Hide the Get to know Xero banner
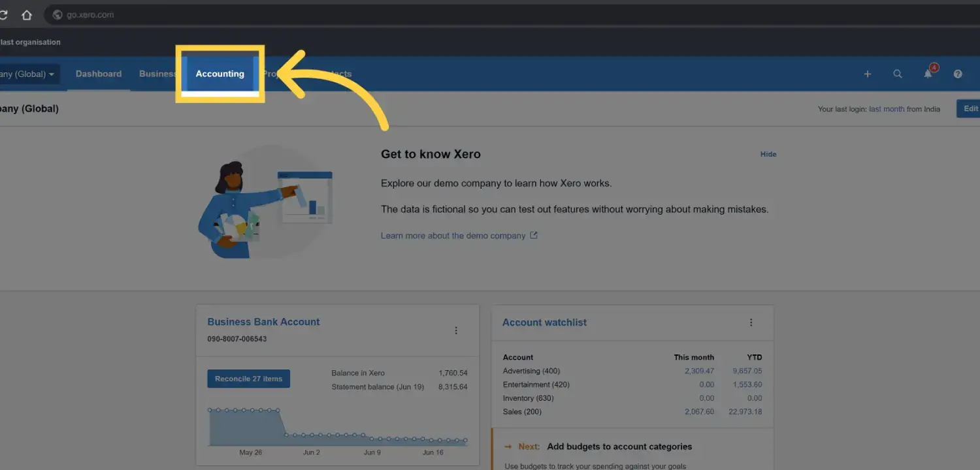The width and height of the screenshot is (980, 470). coord(768,154)
